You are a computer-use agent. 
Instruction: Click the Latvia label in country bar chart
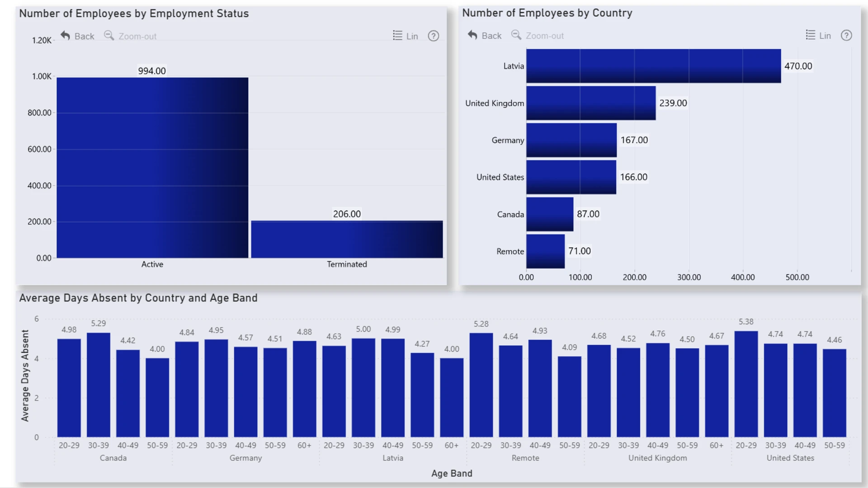point(514,66)
